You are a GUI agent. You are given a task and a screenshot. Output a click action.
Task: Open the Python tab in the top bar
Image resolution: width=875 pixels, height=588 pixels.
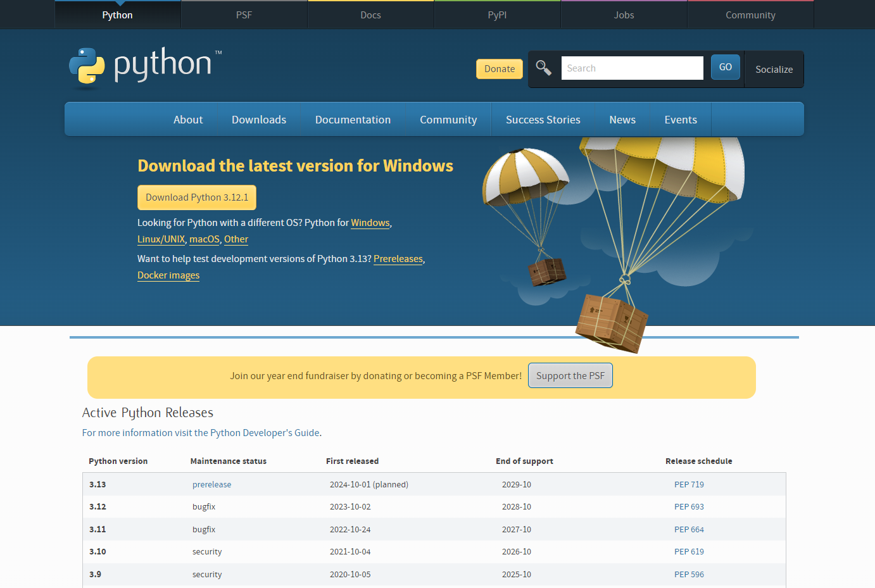coord(118,15)
